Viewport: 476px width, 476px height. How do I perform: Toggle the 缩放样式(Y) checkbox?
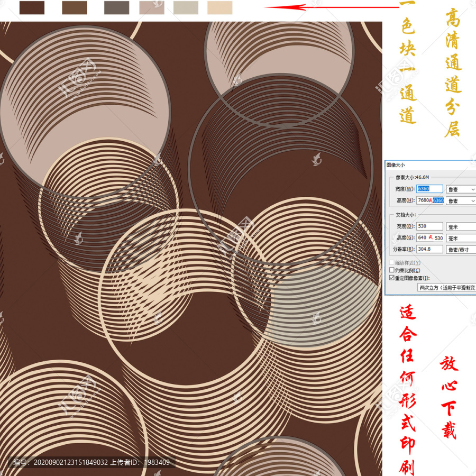(391, 262)
